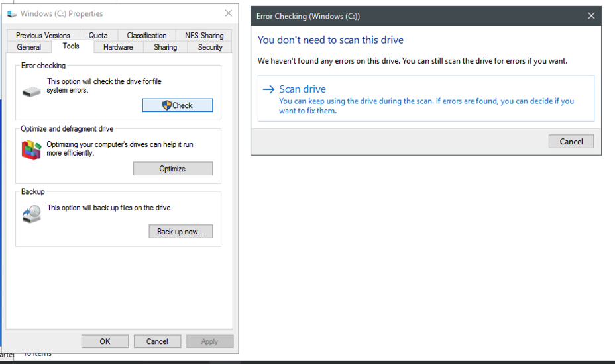Click "Optimizing your computer's drives" description text
Image resolution: width=615 pixels, height=364 pixels.
pos(120,148)
